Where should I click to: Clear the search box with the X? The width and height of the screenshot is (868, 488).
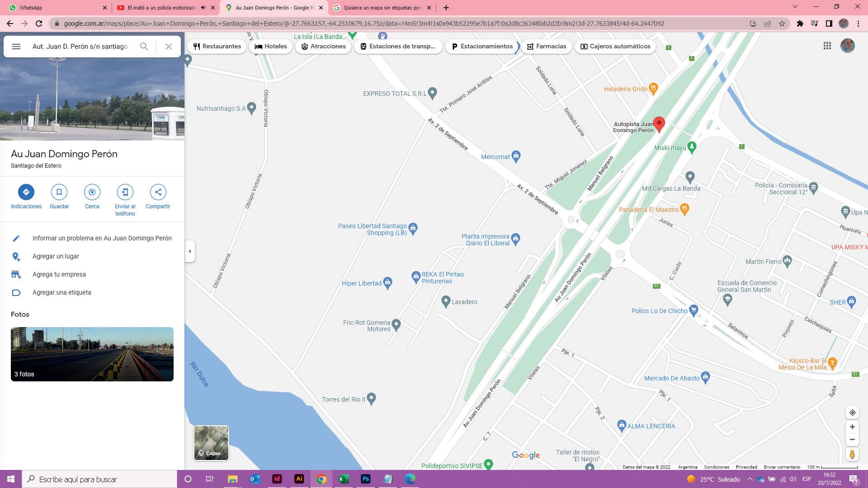click(169, 47)
